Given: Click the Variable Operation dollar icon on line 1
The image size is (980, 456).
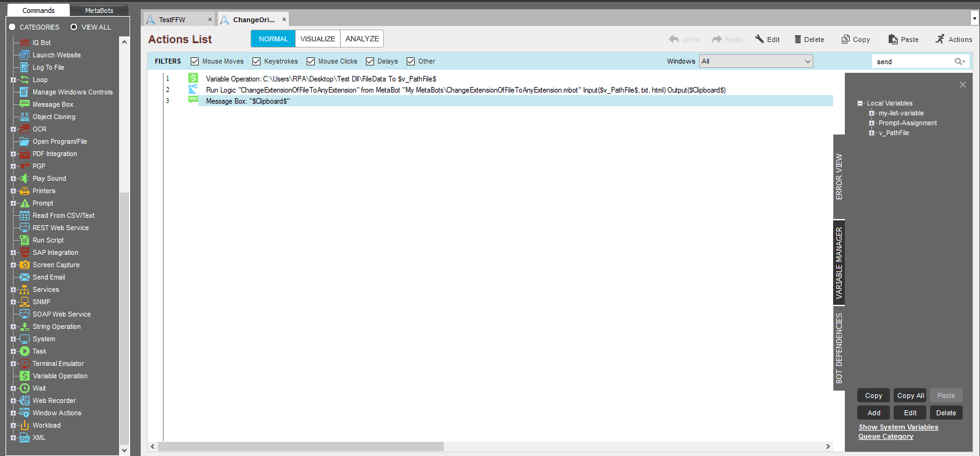Looking at the screenshot, I should click(193, 78).
